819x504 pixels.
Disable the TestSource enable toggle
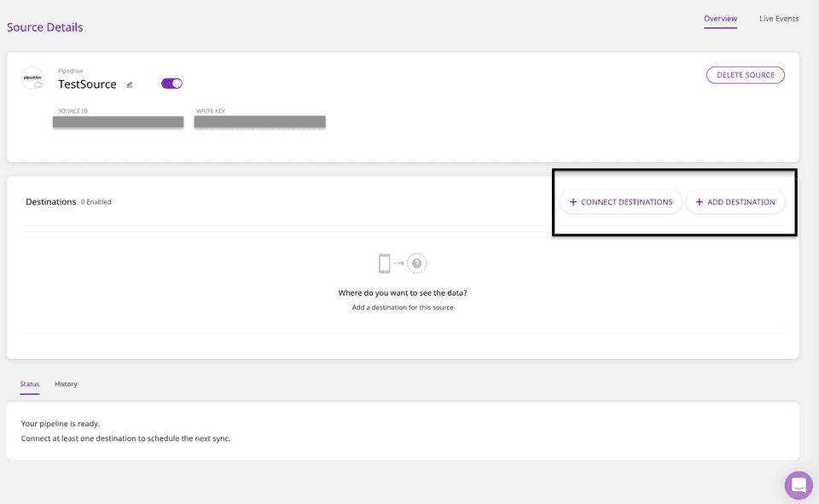[x=171, y=84]
